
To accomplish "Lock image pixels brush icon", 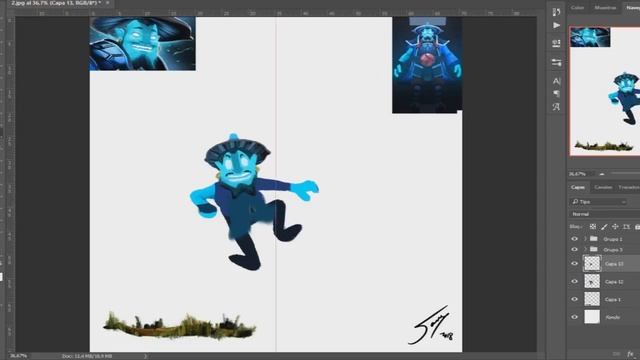I will click(604, 227).
